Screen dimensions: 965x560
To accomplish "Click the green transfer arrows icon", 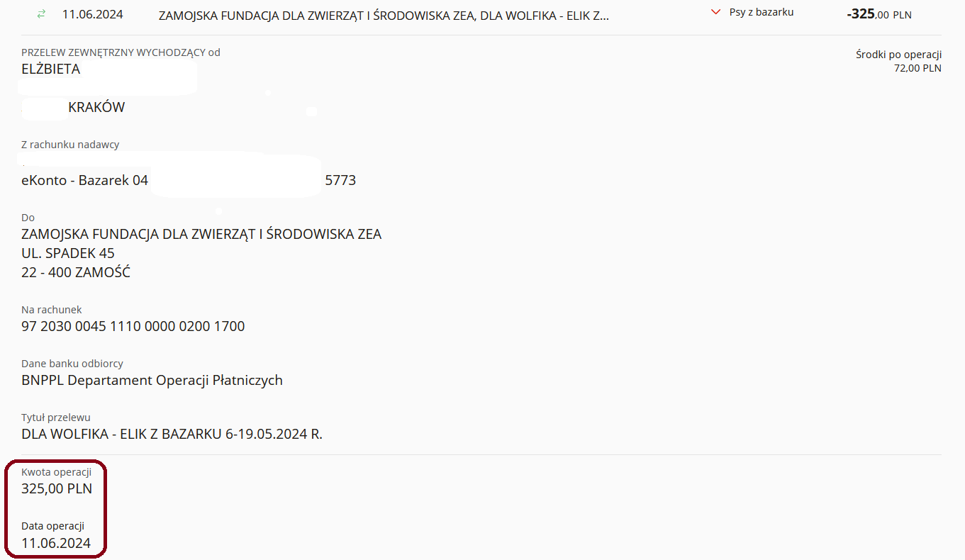I will coord(40,14).
